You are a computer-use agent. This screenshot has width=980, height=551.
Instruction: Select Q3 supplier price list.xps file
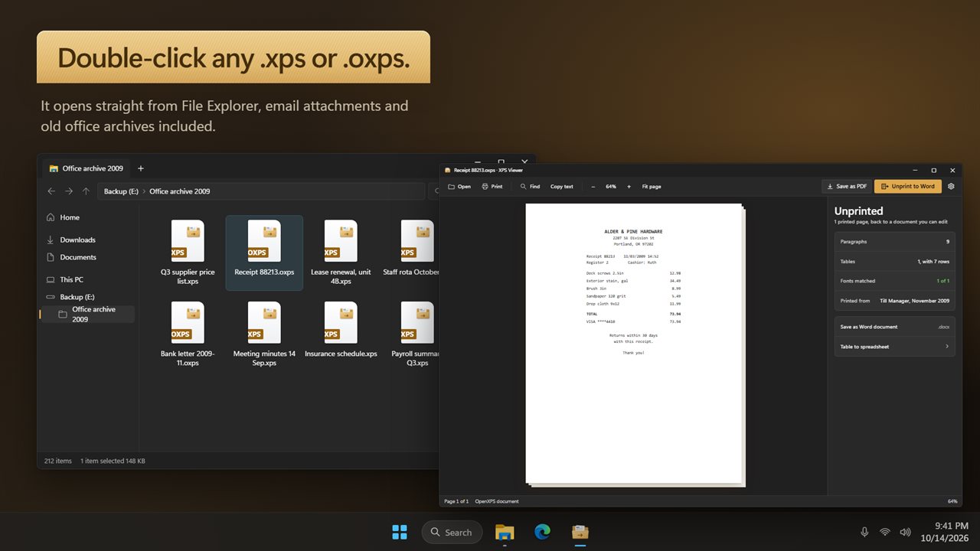(x=188, y=253)
